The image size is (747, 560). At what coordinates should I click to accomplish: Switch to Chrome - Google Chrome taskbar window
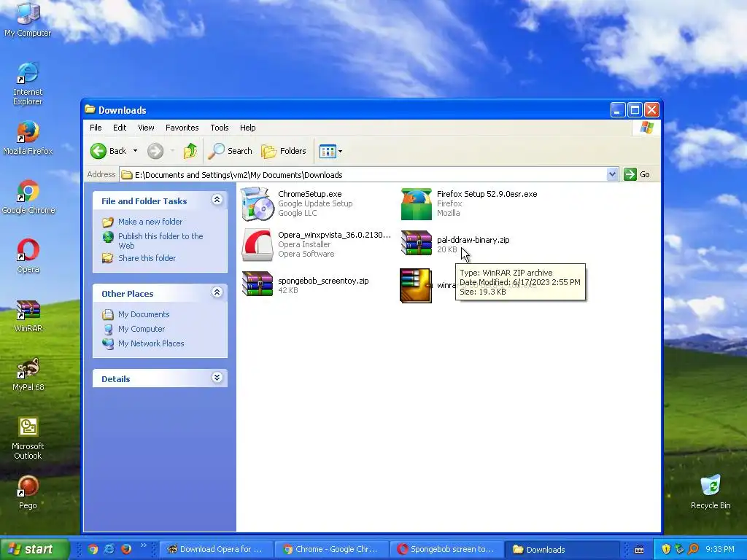pyautogui.click(x=332, y=549)
